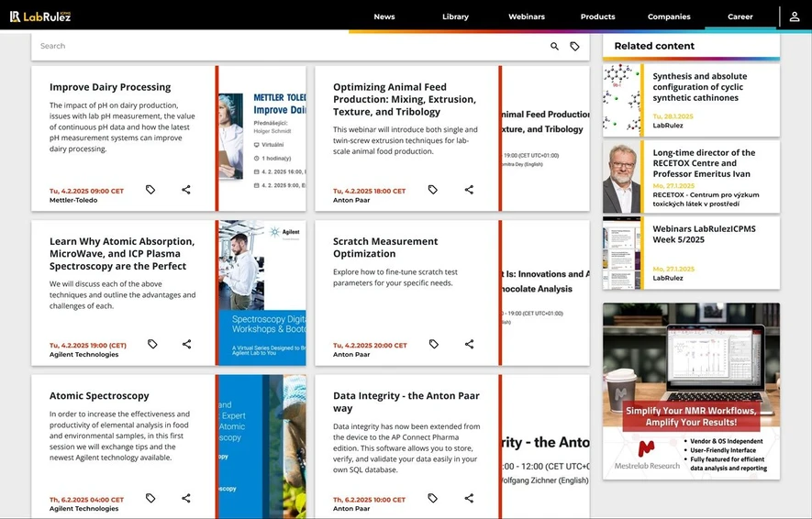Click tag icon on Atomic Spectroscopy card

150,498
